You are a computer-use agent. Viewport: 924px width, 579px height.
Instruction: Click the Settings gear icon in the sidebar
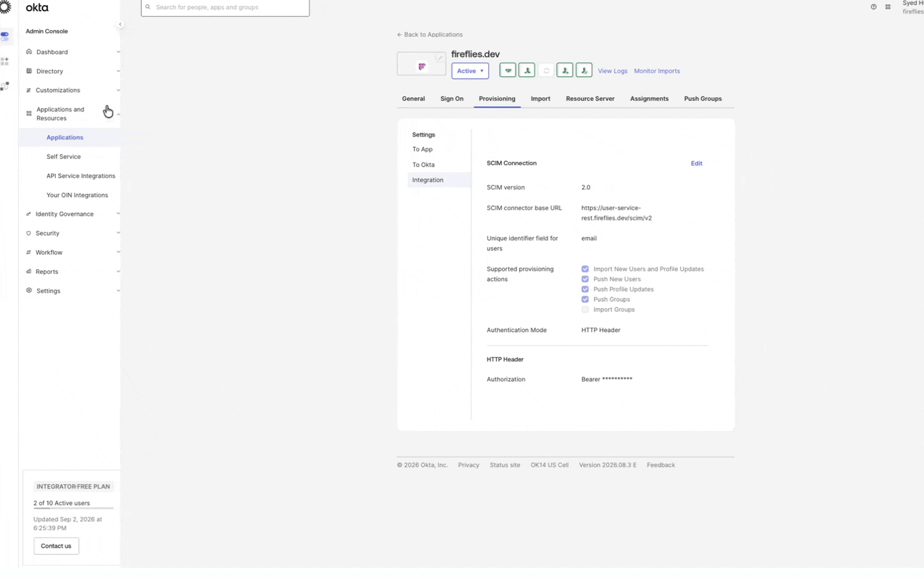tap(29, 291)
